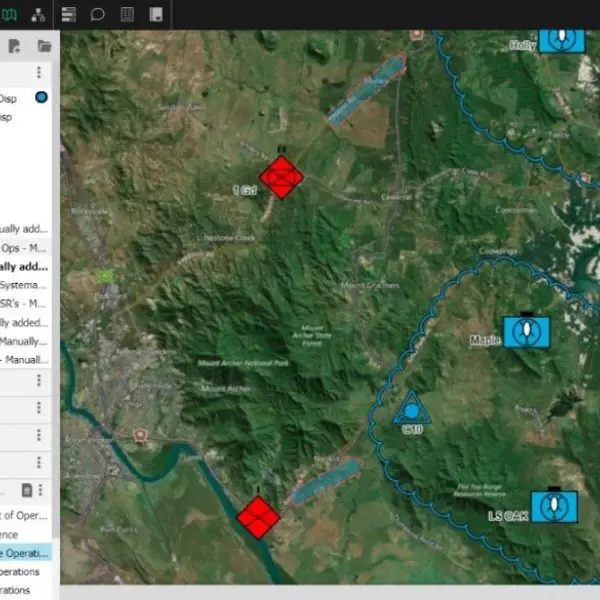Open the green map view icon
The image size is (600, 600).
point(9,14)
